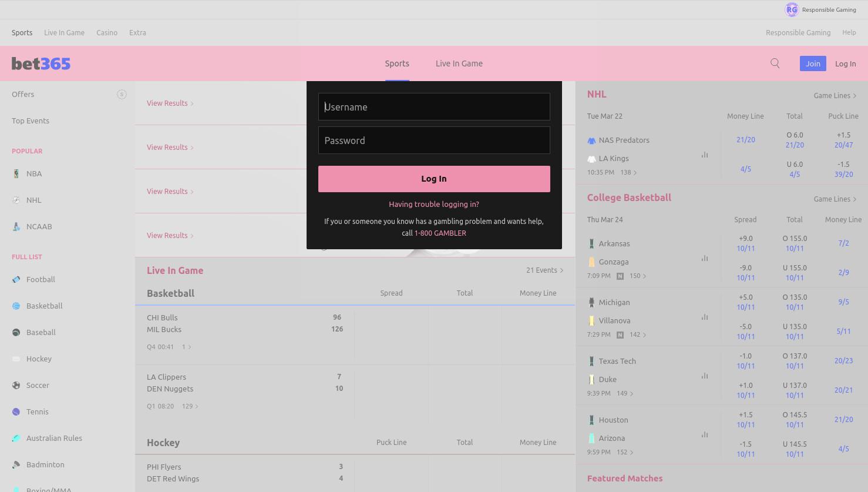
Task: Choose the Hockey icon in Full List
Action: 16,359
